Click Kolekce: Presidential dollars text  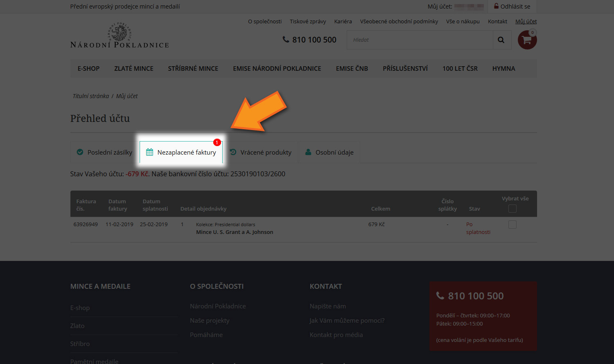click(x=226, y=225)
